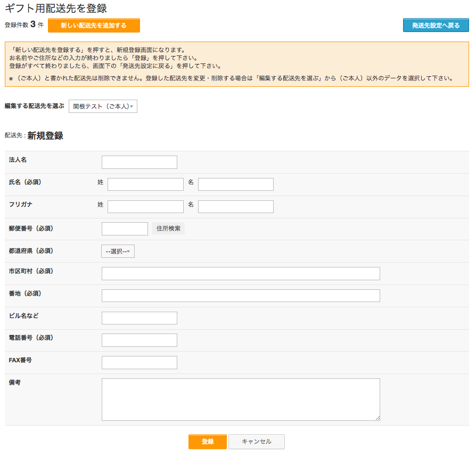Screen dimensions: 476x455
Task: Click 新しい配送先を追加する orange button
Action: pyautogui.click(x=94, y=26)
